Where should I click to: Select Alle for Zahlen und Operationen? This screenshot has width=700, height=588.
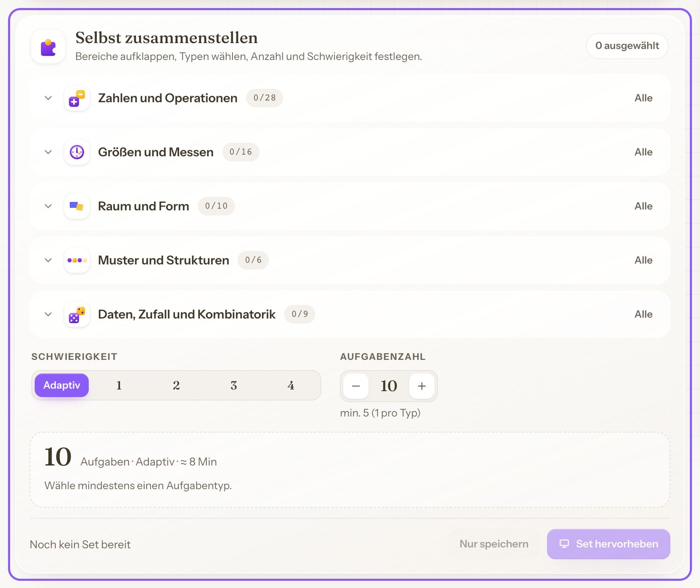click(x=643, y=98)
